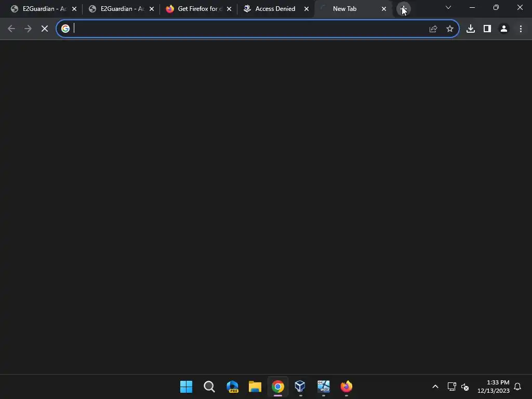
Task: Open the Windows Start menu
Action: 187,387
